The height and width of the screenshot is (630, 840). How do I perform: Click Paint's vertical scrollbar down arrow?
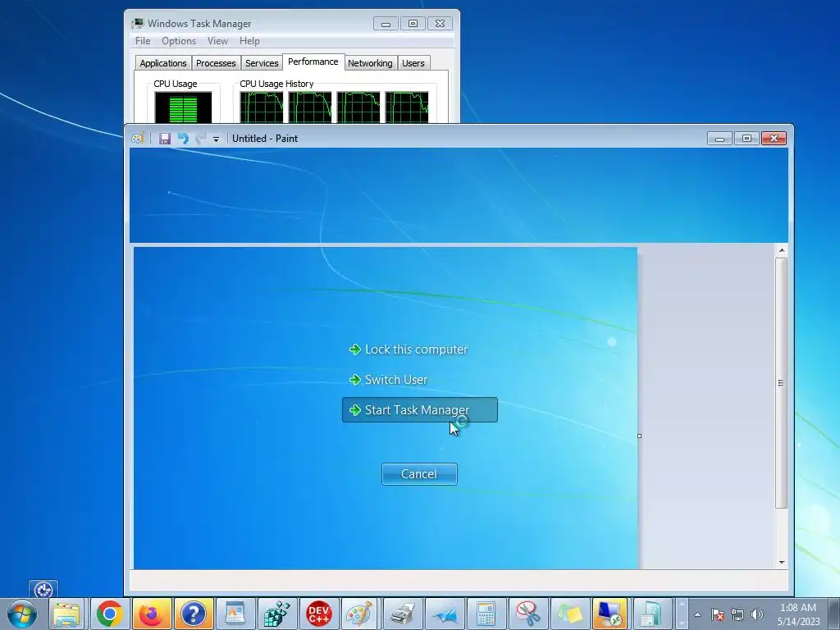pyautogui.click(x=782, y=562)
